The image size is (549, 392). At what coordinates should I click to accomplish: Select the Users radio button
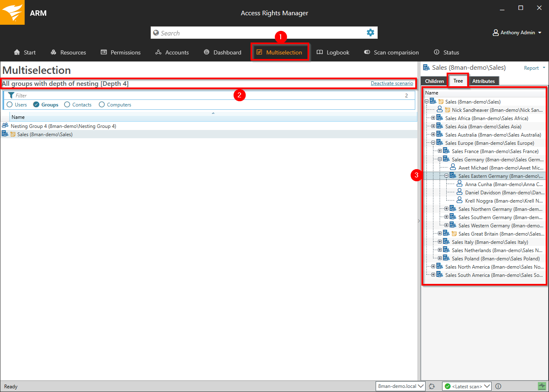click(x=10, y=105)
